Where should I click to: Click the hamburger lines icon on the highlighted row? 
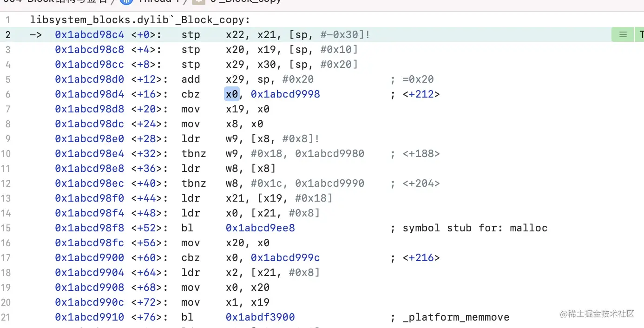tap(622, 34)
